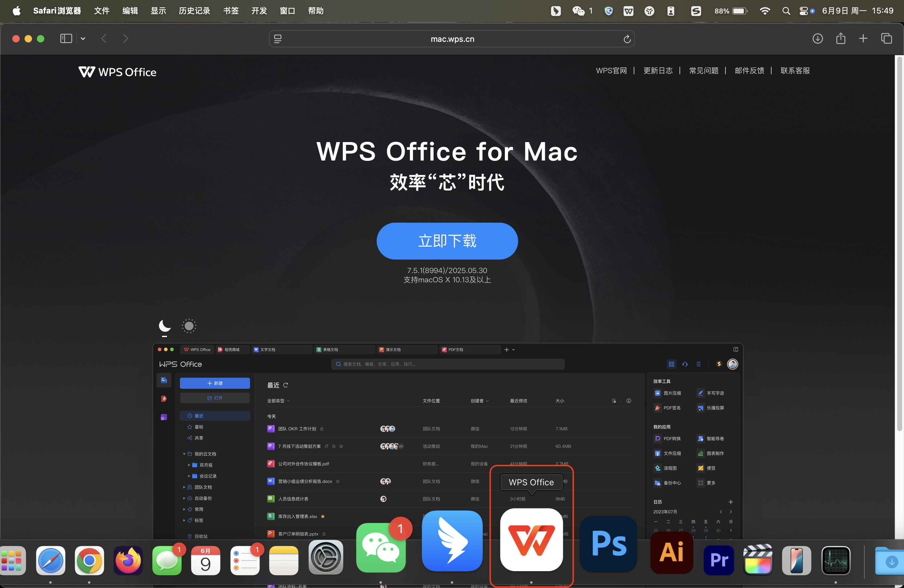The image size is (904, 588).
Task: Open System Settings from the Dock
Action: [326, 557]
